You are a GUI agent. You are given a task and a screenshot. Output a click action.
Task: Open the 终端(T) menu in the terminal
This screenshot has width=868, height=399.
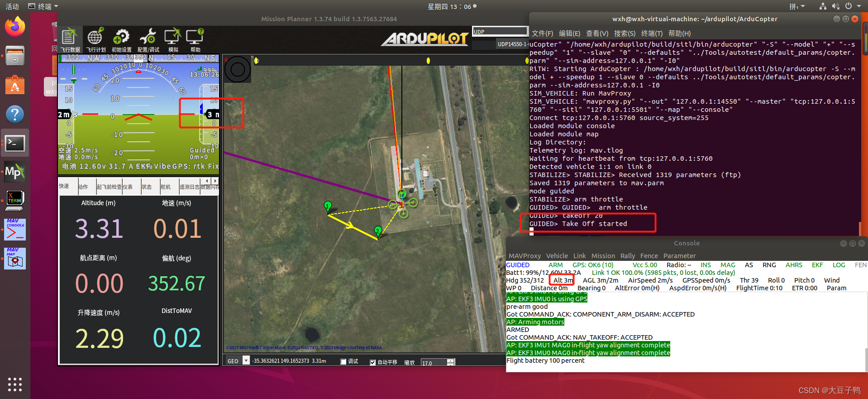pos(652,34)
